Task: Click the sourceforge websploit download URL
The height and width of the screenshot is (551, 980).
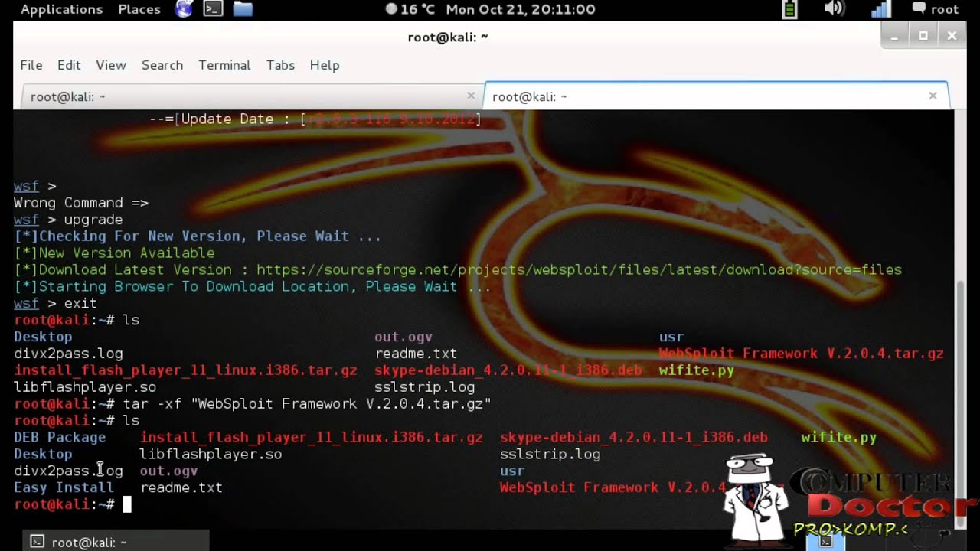Action: point(579,270)
